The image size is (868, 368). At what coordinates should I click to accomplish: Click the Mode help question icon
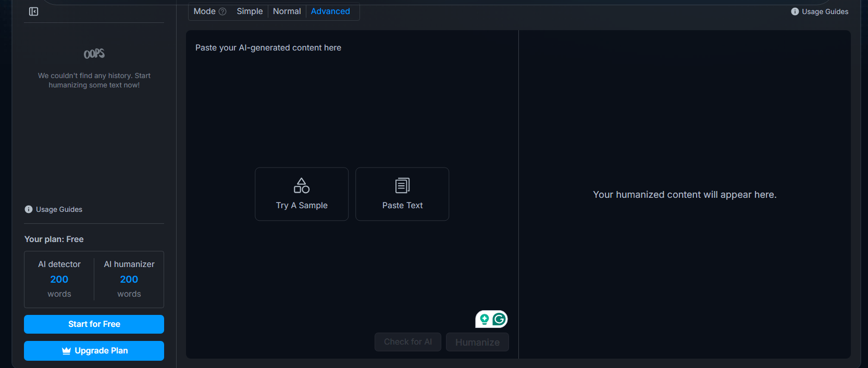pyautogui.click(x=222, y=11)
